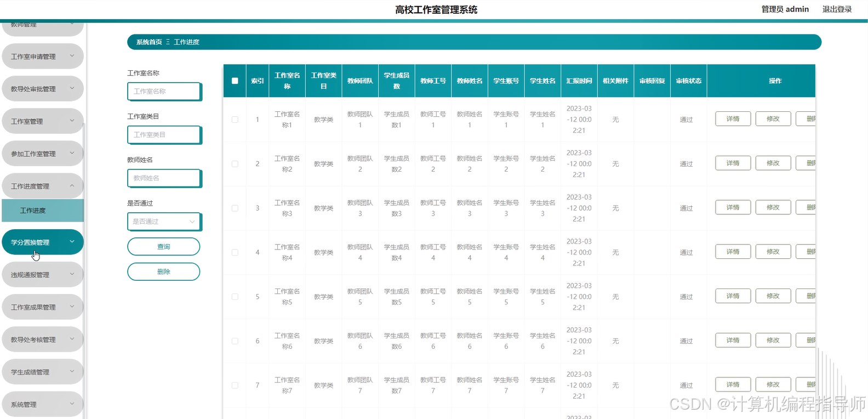Screen dimensions: 868x419
Task: Expand 参加工作室管理 sidebar menu
Action: click(43, 154)
